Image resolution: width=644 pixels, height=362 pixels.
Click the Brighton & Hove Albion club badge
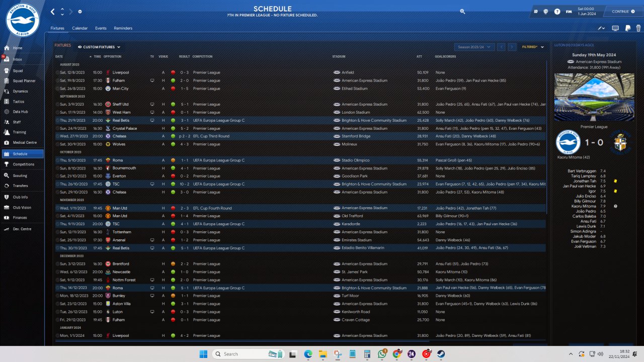pyautogui.click(x=23, y=20)
